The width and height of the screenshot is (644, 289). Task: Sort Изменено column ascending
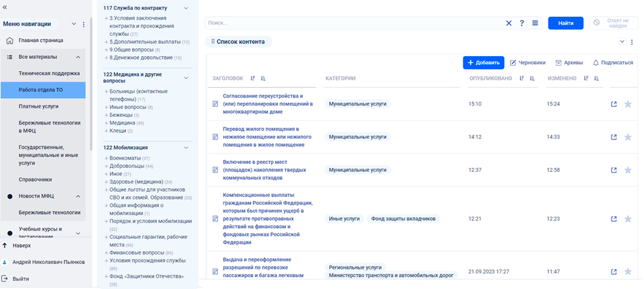(x=597, y=78)
